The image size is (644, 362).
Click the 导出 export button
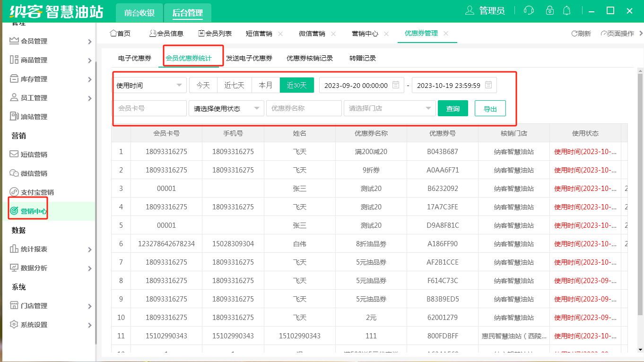[490, 108]
